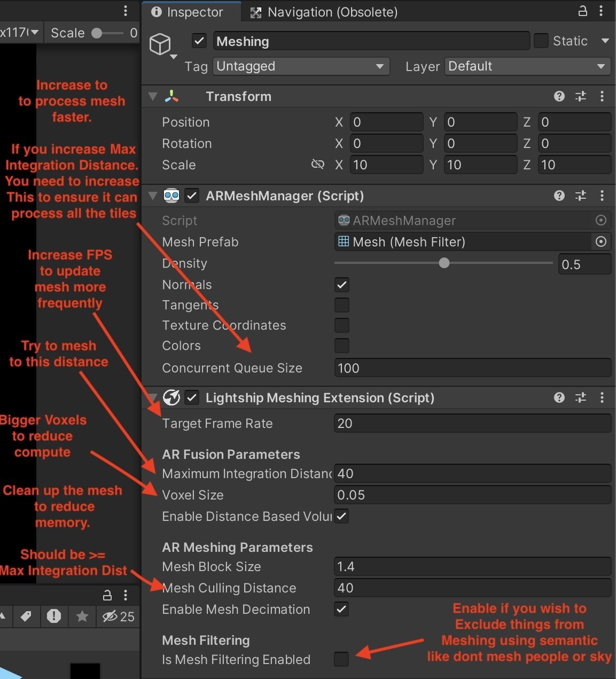616x679 pixels.
Task: Click the Density slider handle
Action: tap(444, 263)
